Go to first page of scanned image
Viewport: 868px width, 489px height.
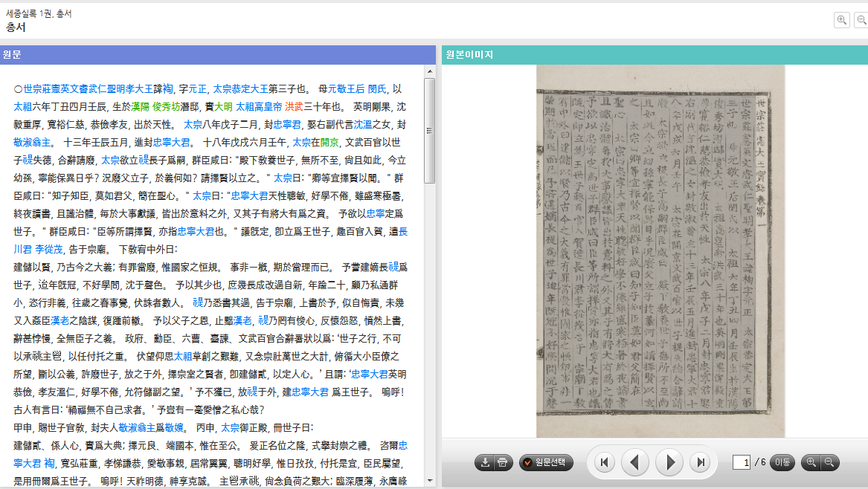point(604,463)
